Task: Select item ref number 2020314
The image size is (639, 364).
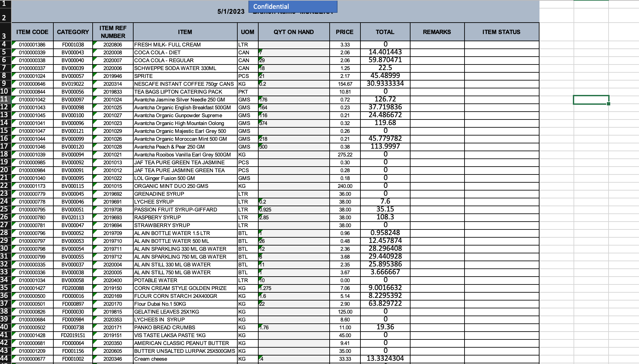Action: pos(113,84)
